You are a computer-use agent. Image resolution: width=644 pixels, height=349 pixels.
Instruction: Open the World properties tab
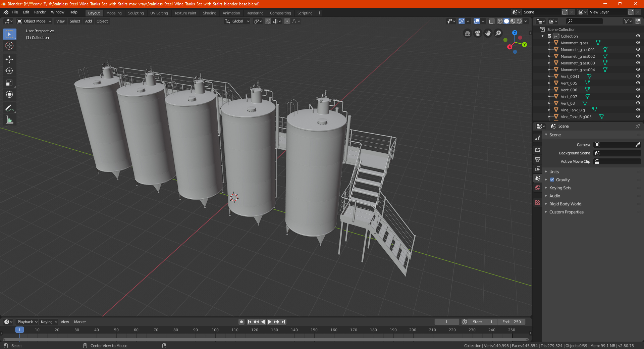(538, 188)
